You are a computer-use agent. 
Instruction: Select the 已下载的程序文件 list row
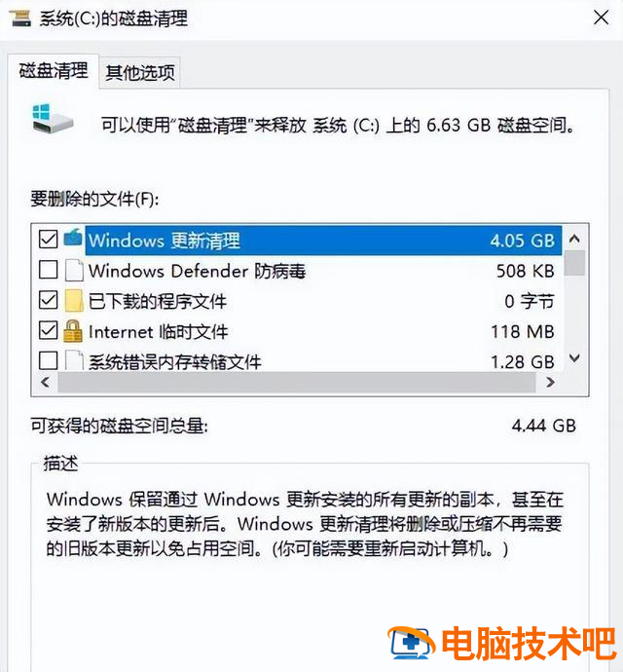tap(297, 301)
